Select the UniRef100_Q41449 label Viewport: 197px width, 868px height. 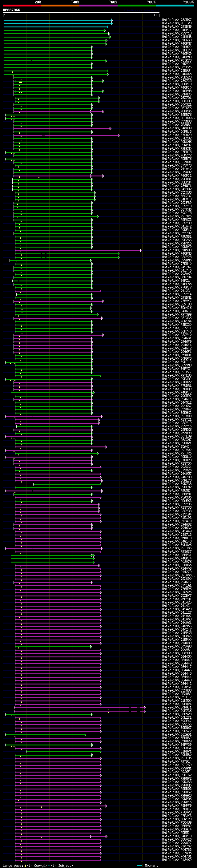point(177,531)
